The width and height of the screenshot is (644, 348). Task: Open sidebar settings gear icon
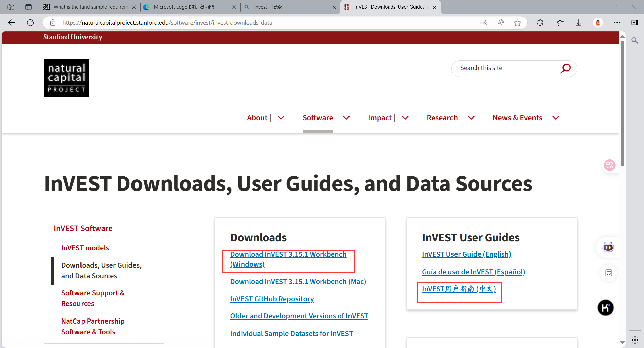tap(635, 340)
